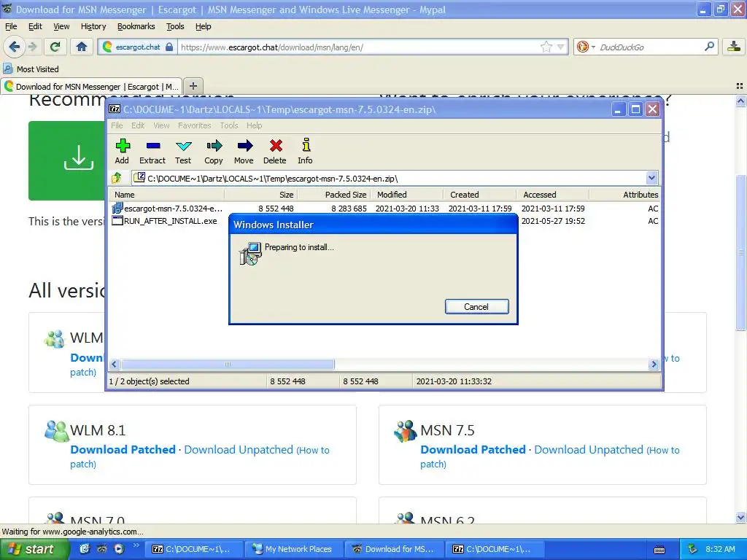The width and height of the screenshot is (747, 560).
Task: Open a new browser tab
Action: (193, 86)
